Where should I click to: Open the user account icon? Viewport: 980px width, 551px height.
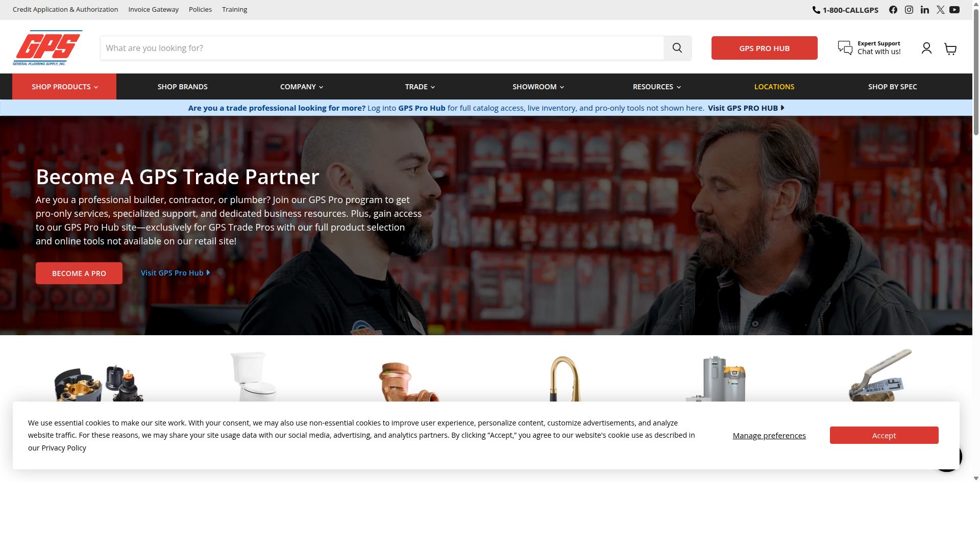(926, 48)
